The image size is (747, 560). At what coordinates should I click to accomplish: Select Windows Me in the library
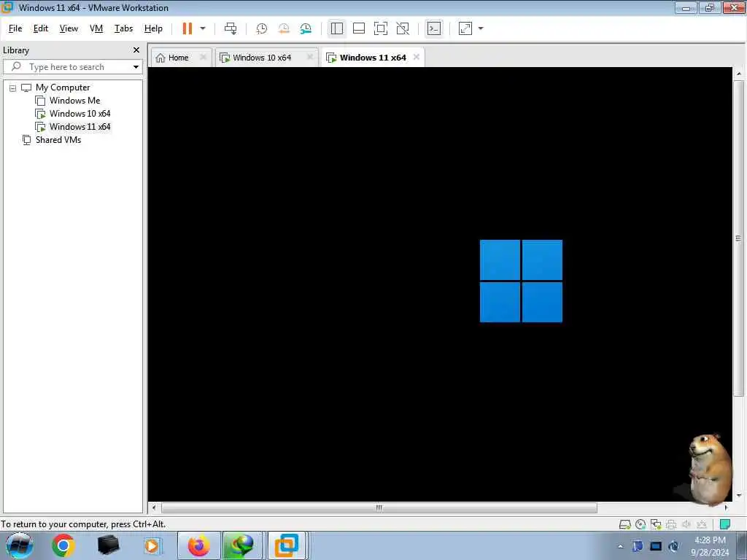[75, 101]
